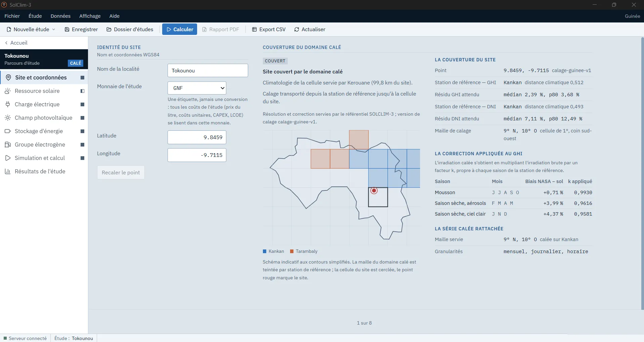The height and width of the screenshot is (342, 644).
Task: Click the Mousson k value 0,9930
Action: [583, 192]
